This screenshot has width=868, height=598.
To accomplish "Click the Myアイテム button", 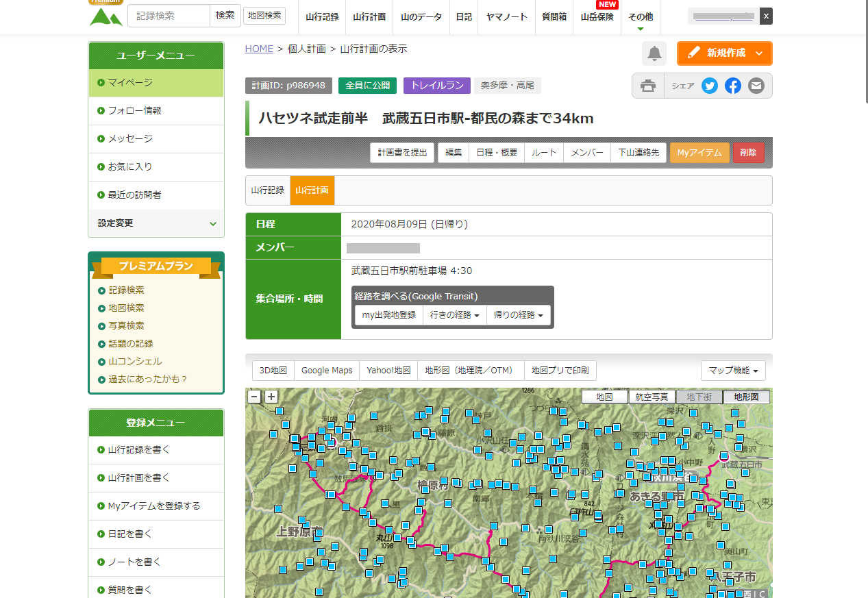I will pyautogui.click(x=699, y=153).
